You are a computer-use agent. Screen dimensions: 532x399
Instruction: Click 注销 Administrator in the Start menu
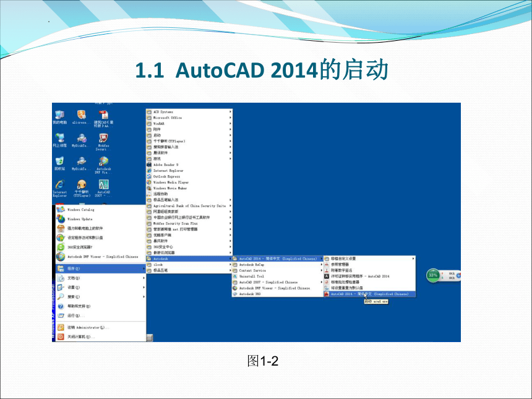click(101, 327)
